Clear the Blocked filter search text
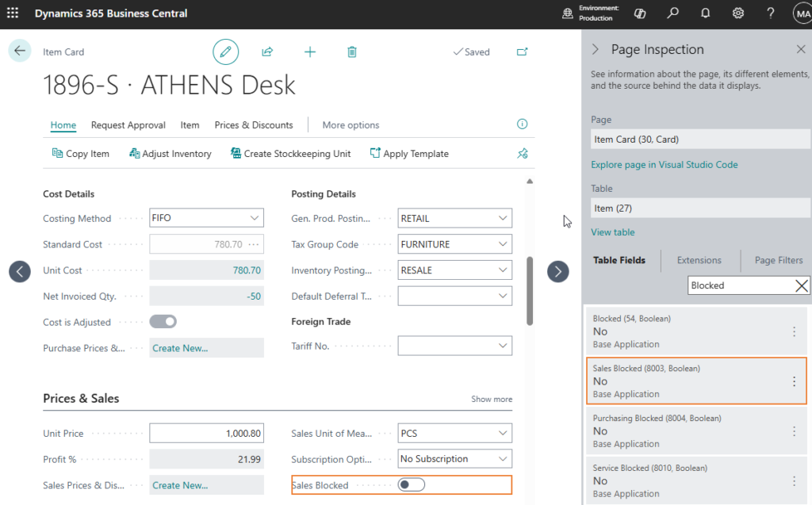Viewport: 812px width, 505px height. [x=801, y=285]
